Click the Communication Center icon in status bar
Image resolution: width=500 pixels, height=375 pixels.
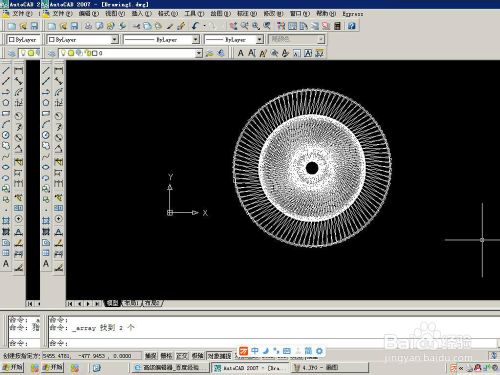493,356
